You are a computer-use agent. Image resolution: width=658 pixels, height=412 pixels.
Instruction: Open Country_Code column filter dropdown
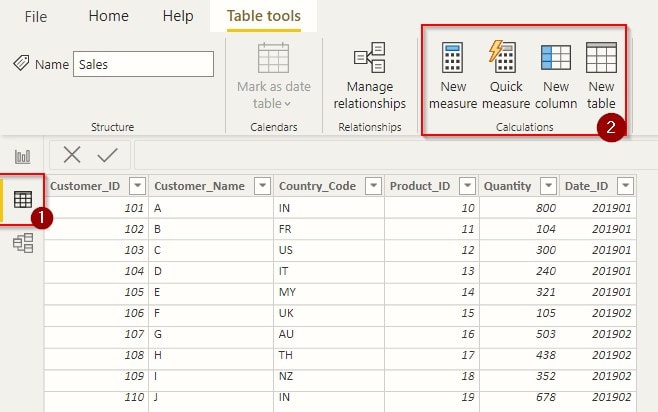coord(373,186)
